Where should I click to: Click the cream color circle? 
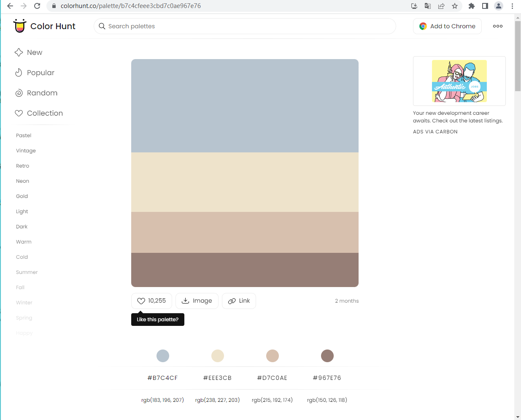(218, 356)
